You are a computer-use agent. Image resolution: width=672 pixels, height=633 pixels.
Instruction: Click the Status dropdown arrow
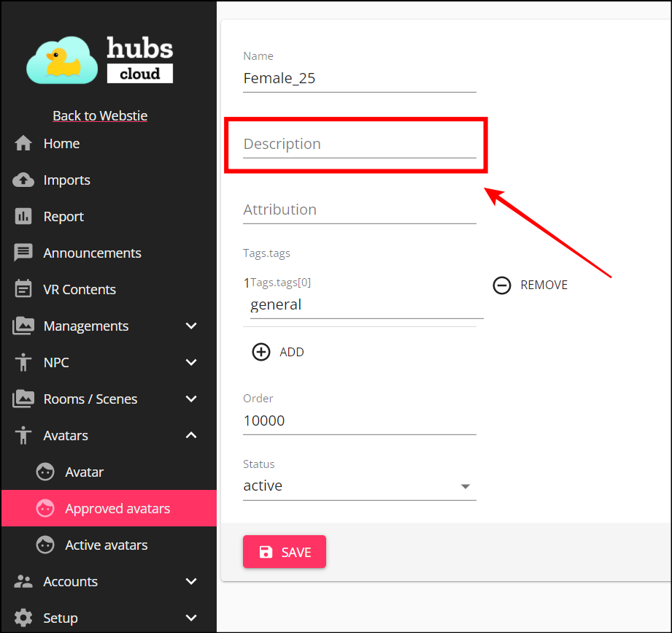[x=466, y=486]
